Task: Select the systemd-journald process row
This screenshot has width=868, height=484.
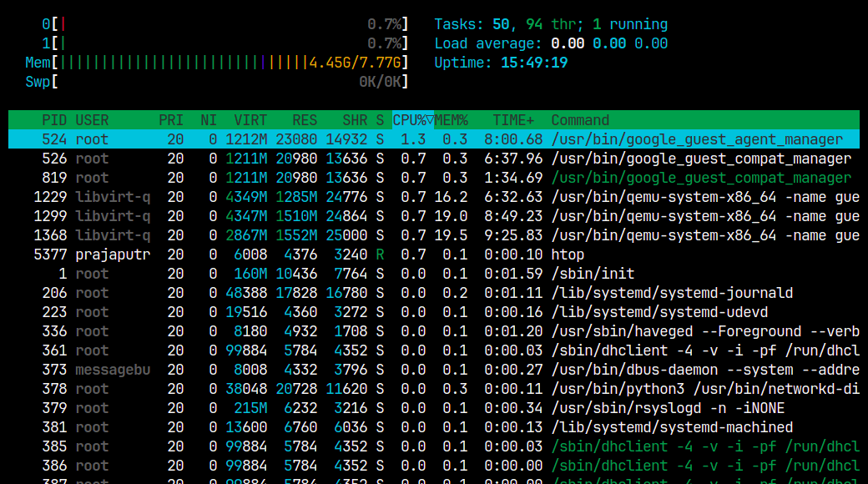Action: tap(434, 293)
